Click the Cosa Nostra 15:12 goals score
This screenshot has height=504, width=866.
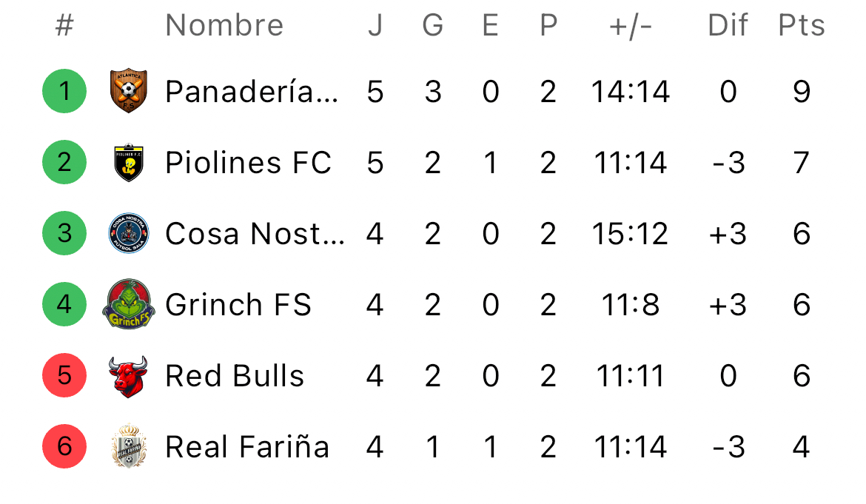tap(631, 234)
